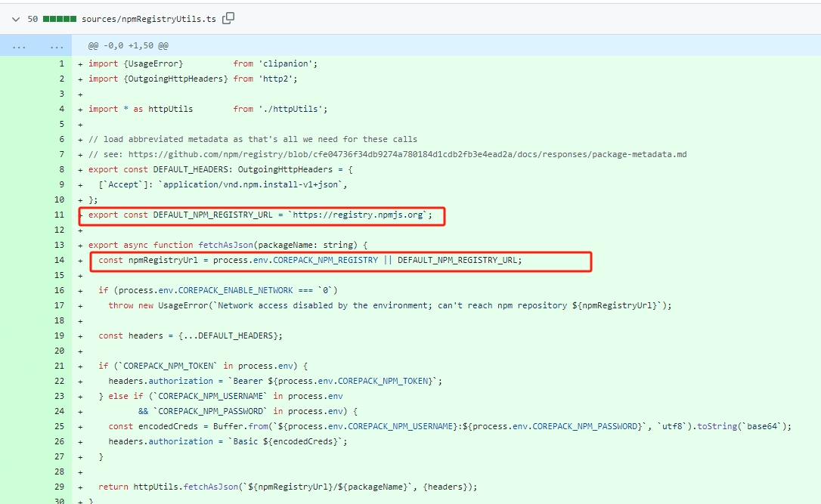The width and height of the screenshot is (821, 504).
Task: Collapse the npmRegistryUtils.ts file diff
Action: (x=16, y=18)
